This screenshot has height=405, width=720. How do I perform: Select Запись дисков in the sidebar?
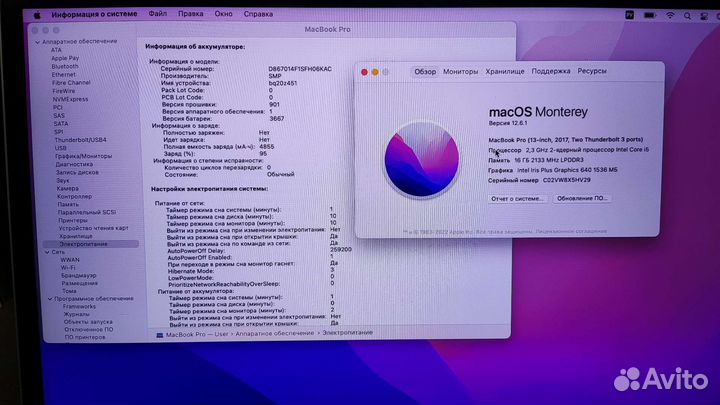[77, 173]
